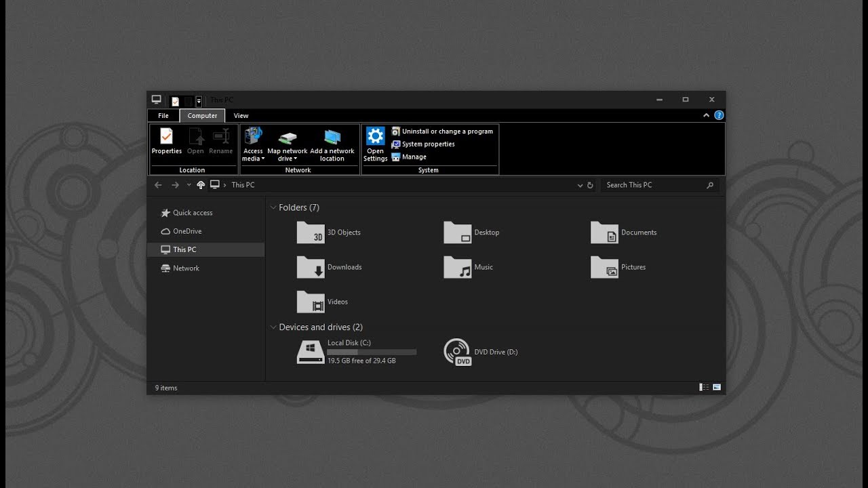Open the Recent locations dropdown arrow
The width and height of the screenshot is (868, 488).
189,185
